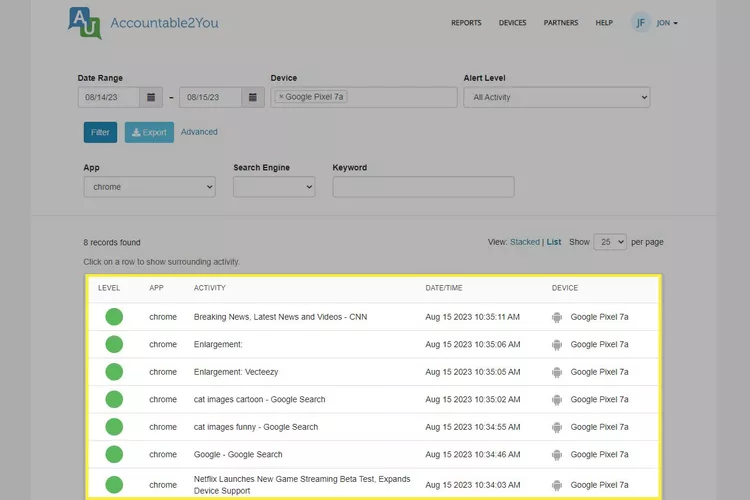The width and height of the screenshot is (750, 500).
Task: Open the end date calendar picker
Action: (x=253, y=97)
